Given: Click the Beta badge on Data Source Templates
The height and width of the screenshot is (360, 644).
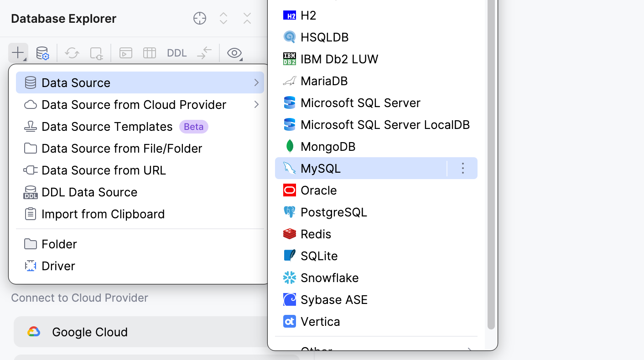Looking at the screenshot, I should coord(194,127).
